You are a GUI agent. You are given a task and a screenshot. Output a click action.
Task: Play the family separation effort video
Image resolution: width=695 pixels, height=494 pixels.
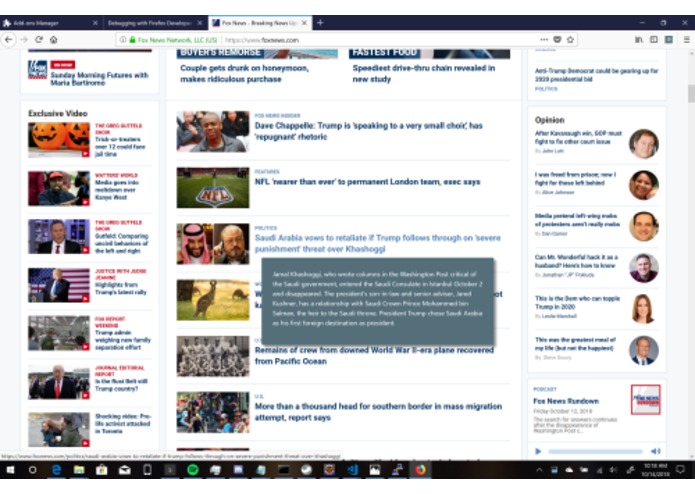pos(59,333)
